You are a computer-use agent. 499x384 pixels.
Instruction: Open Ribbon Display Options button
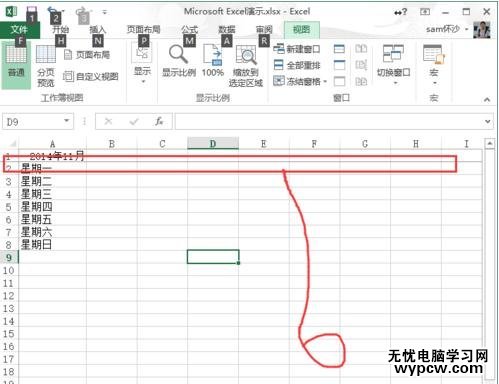click(x=425, y=12)
